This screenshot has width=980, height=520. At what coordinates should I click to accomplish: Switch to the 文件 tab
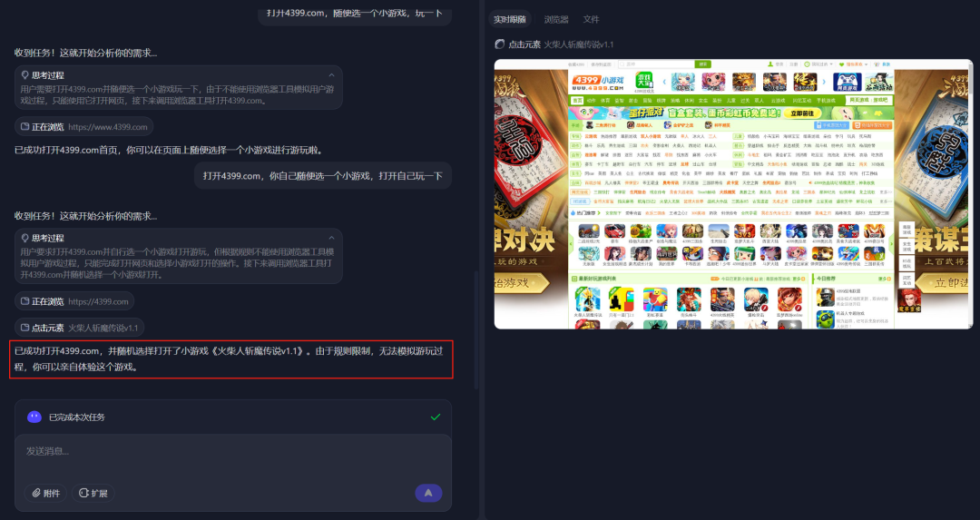591,19
